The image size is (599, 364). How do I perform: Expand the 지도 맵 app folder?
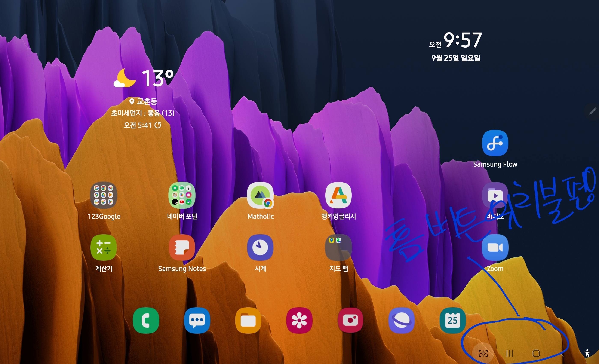(x=338, y=248)
